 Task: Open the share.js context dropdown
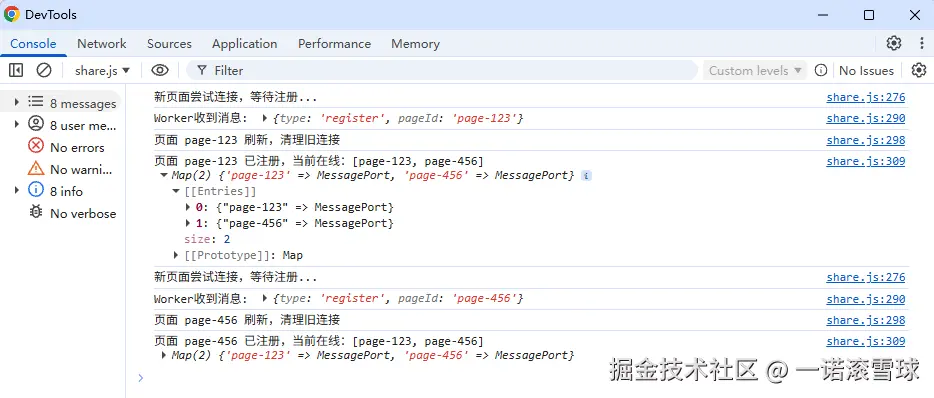(102, 70)
